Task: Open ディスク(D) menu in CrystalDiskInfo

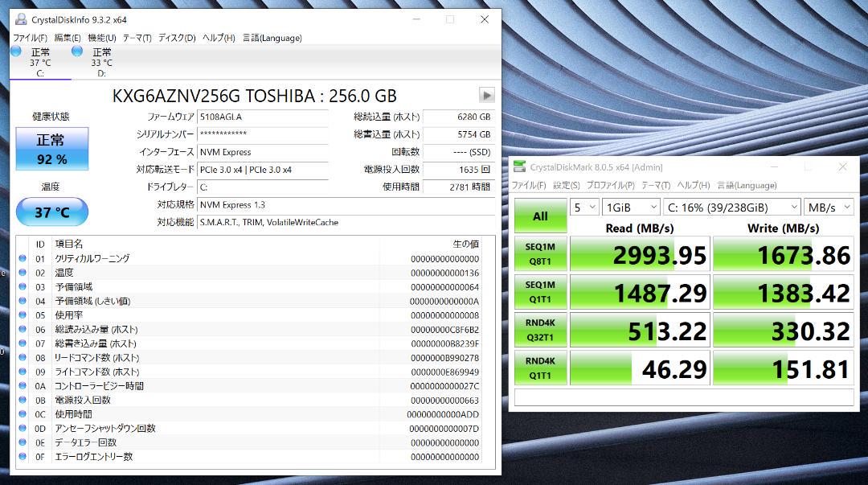Action: click(177, 38)
